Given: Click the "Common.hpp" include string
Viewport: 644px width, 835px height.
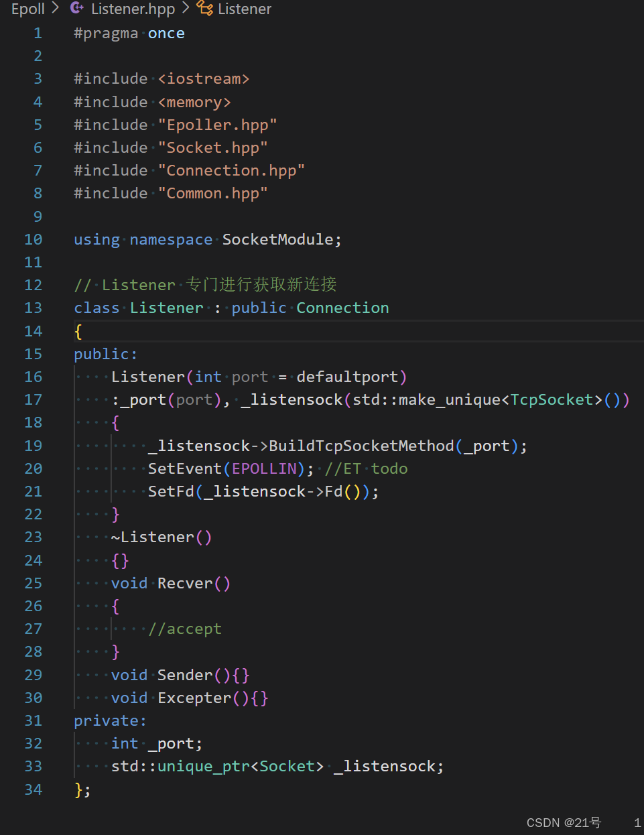Looking at the screenshot, I should [212, 194].
